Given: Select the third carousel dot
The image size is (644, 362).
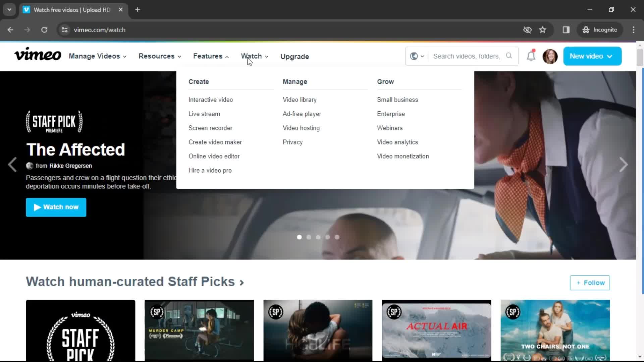Looking at the screenshot, I should [318, 237].
